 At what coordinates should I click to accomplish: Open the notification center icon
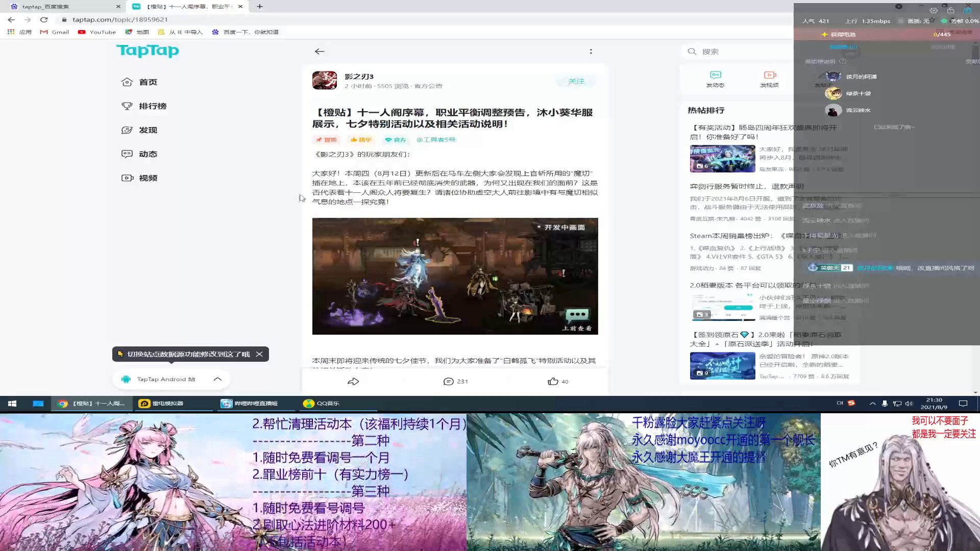pyautogui.click(x=963, y=403)
